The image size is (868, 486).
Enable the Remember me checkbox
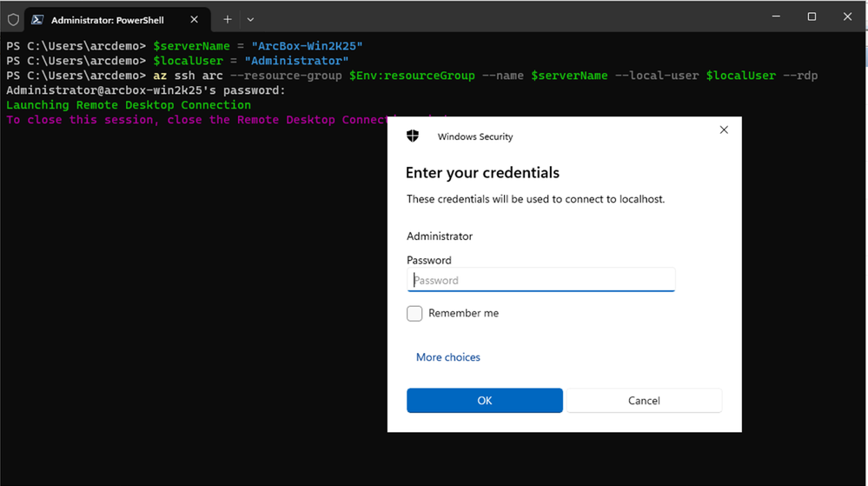(x=414, y=313)
